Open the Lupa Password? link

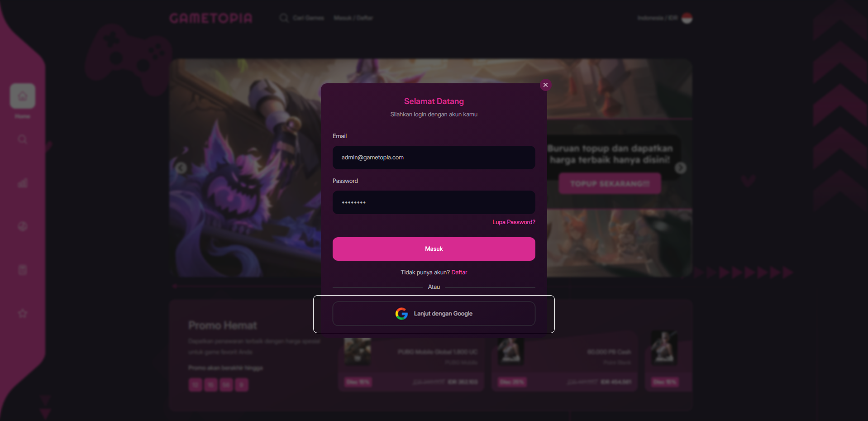514,222
